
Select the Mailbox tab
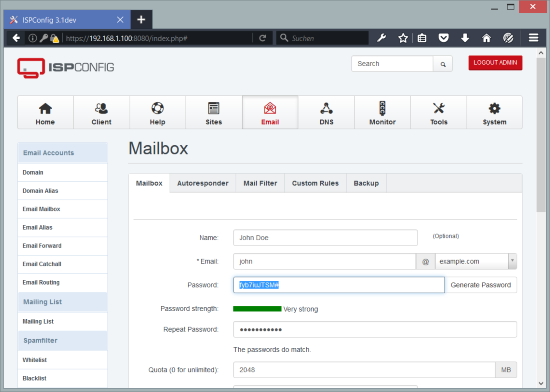click(149, 183)
